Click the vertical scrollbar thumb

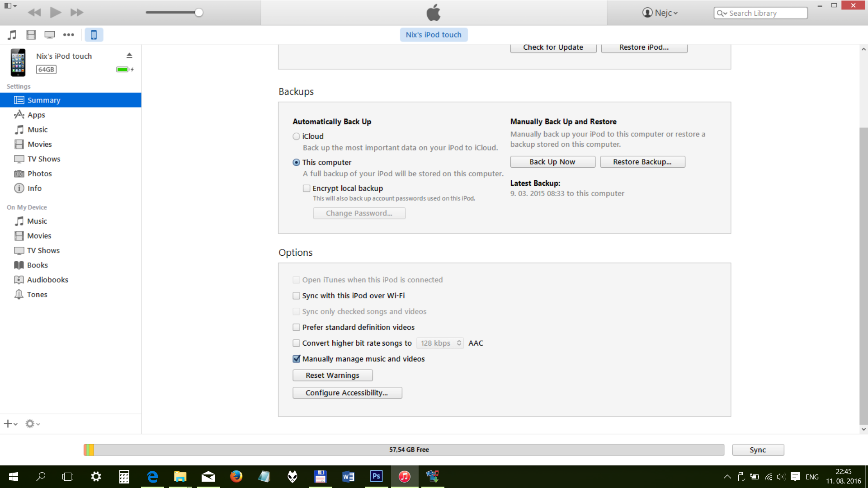(x=863, y=276)
